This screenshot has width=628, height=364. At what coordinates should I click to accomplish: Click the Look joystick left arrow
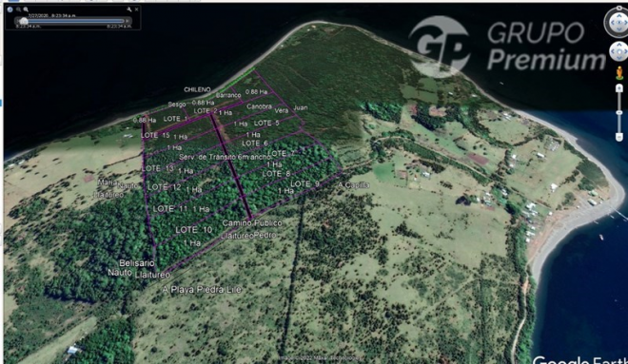tap(613, 23)
